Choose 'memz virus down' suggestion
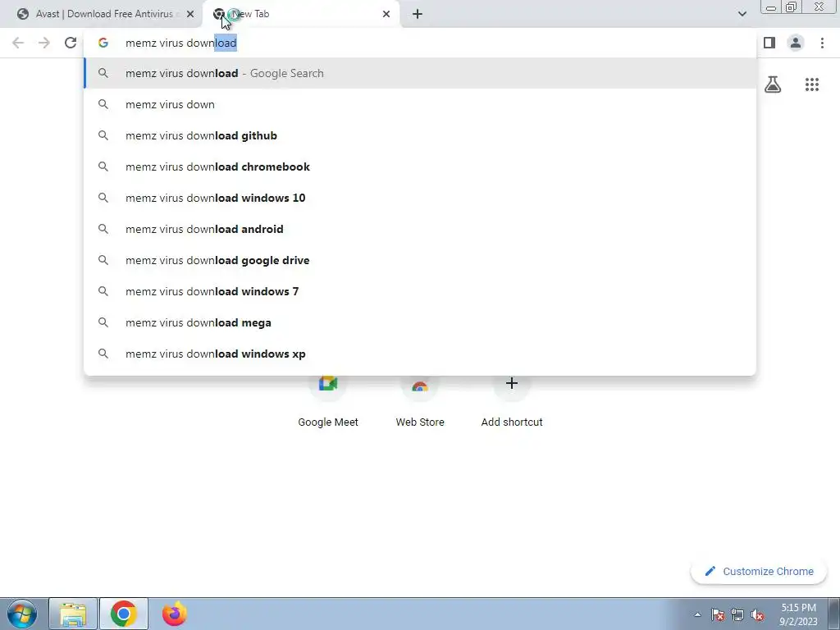The width and height of the screenshot is (840, 630). coord(420,104)
